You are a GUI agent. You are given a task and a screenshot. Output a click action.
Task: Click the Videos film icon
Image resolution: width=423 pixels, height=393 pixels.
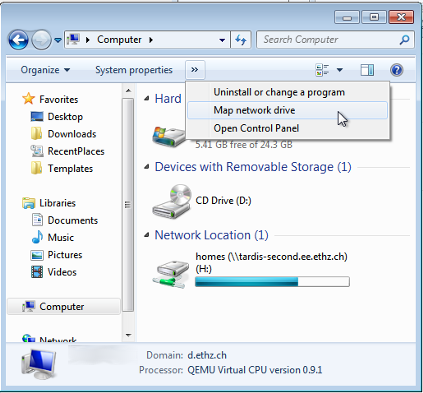pos(37,272)
